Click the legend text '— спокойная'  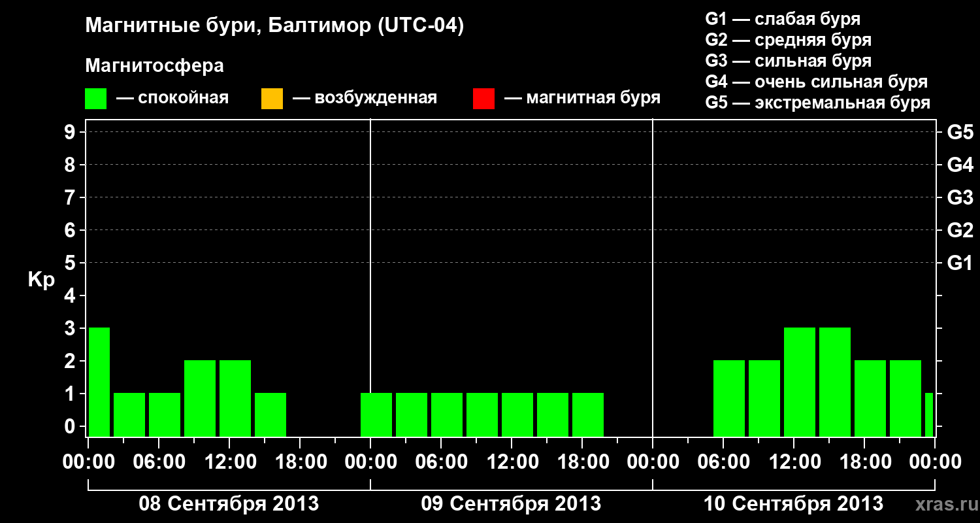coord(172,98)
